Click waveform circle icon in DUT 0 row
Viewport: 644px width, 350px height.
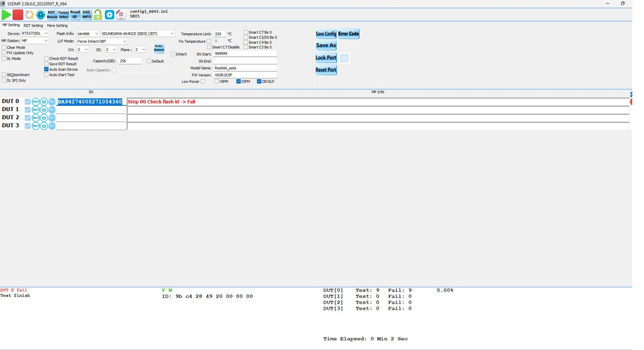pyautogui.click(x=52, y=102)
